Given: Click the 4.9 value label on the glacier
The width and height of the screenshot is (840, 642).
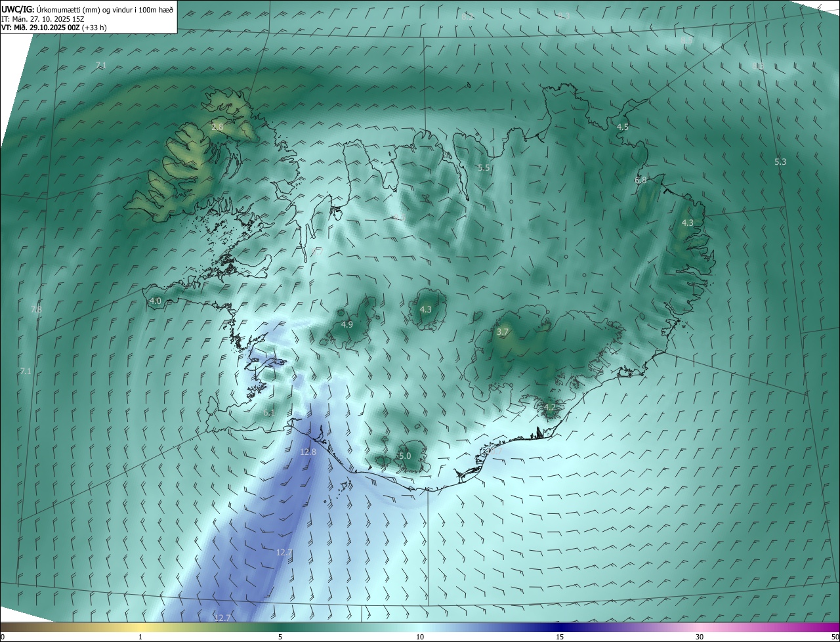Looking at the screenshot, I should point(347,324).
